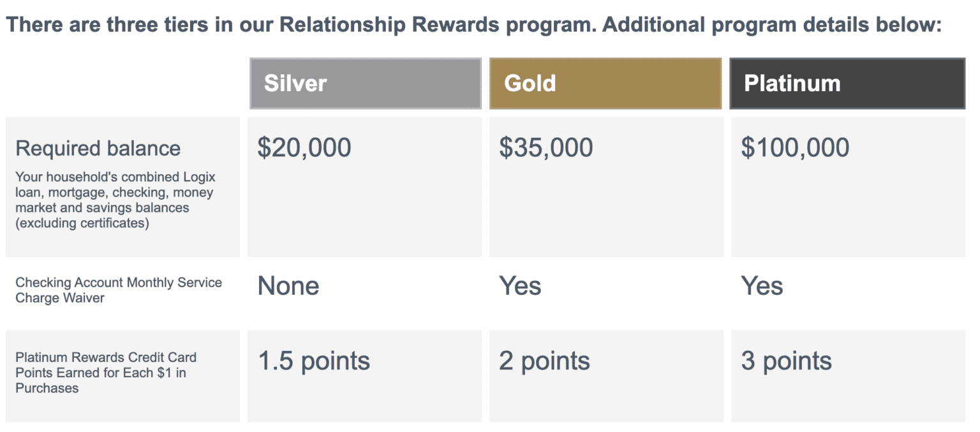The image size is (980, 432).
Task: Click the Checking Account Service Charge Waiver label
Action: (119, 290)
